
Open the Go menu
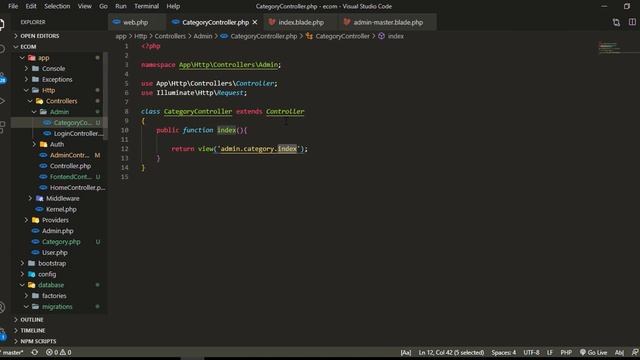click(103, 6)
